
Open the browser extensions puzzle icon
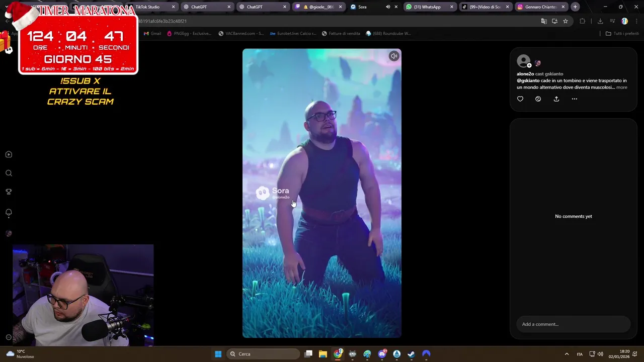[x=583, y=21]
